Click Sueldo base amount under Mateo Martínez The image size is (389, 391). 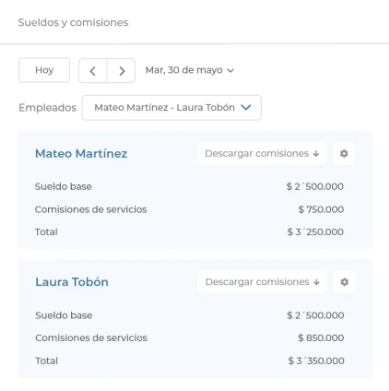315,187
